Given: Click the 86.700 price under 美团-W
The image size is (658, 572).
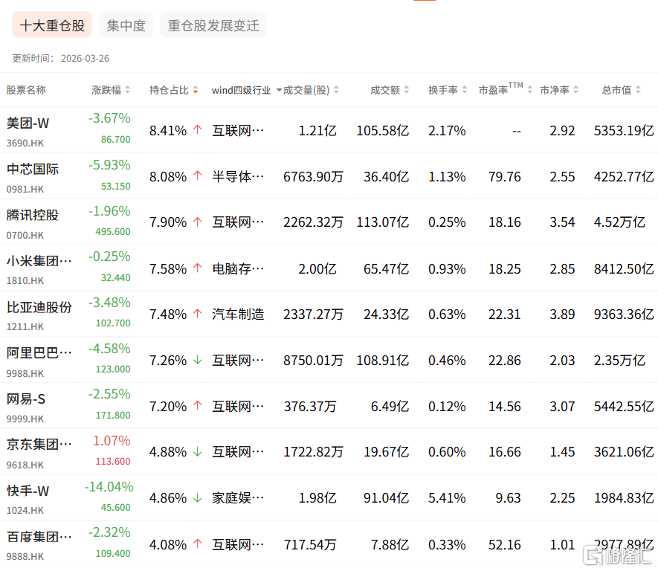Looking at the screenshot, I should tap(115, 139).
